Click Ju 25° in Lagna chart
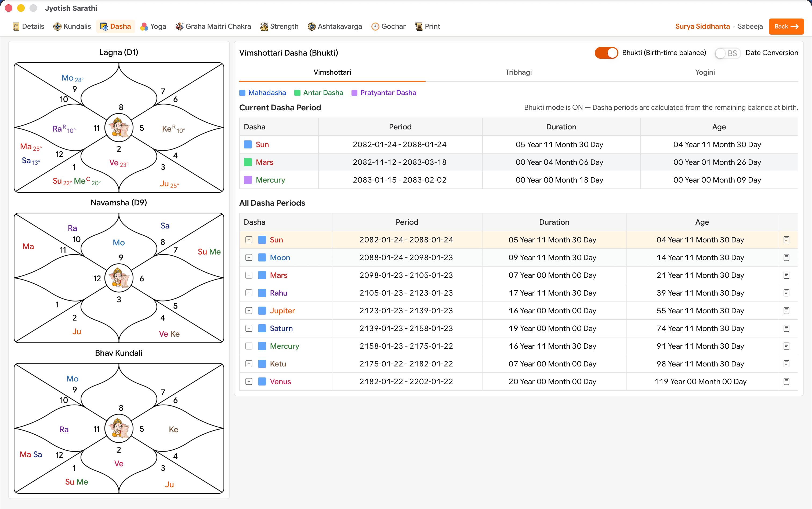The width and height of the screenshot is (812, 509). click(x=169, y=184)
